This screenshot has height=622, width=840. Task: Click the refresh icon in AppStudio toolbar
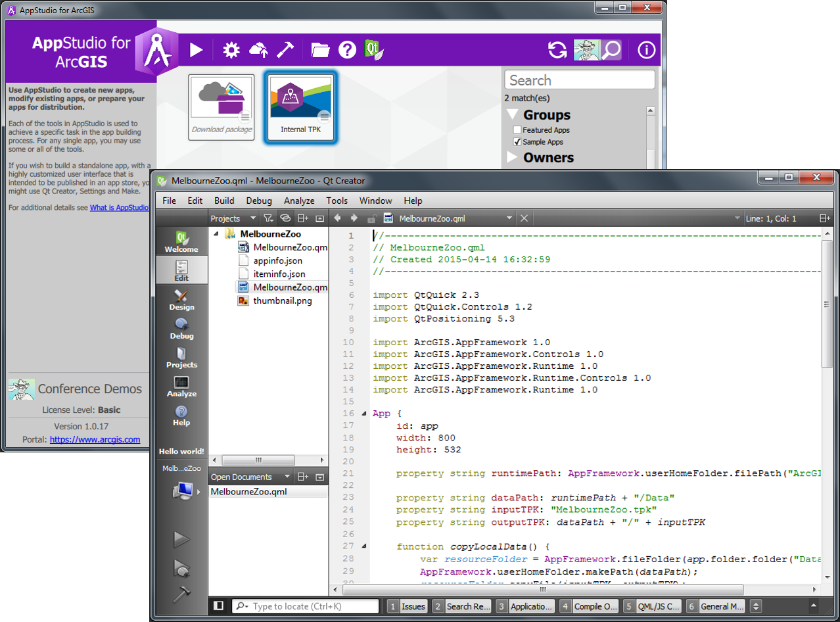click(x=557, y=50)
